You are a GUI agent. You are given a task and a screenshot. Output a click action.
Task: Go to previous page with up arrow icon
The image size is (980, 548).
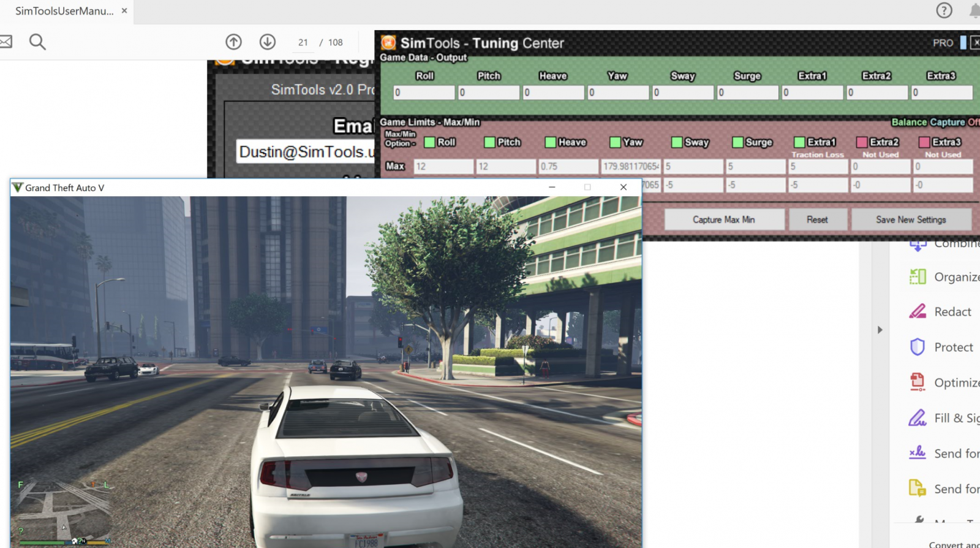point(233,42)
